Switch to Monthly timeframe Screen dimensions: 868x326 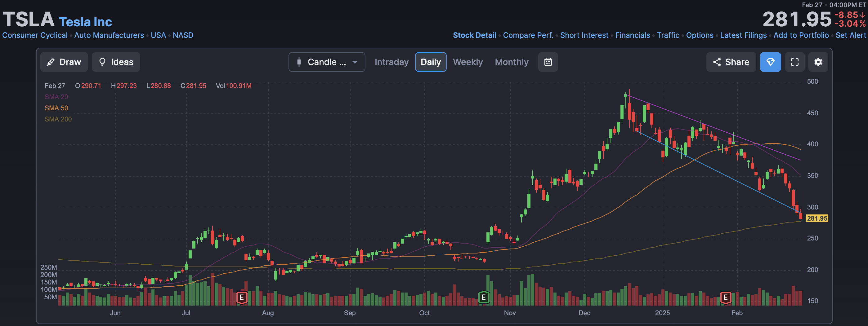[x=512, y=62]
